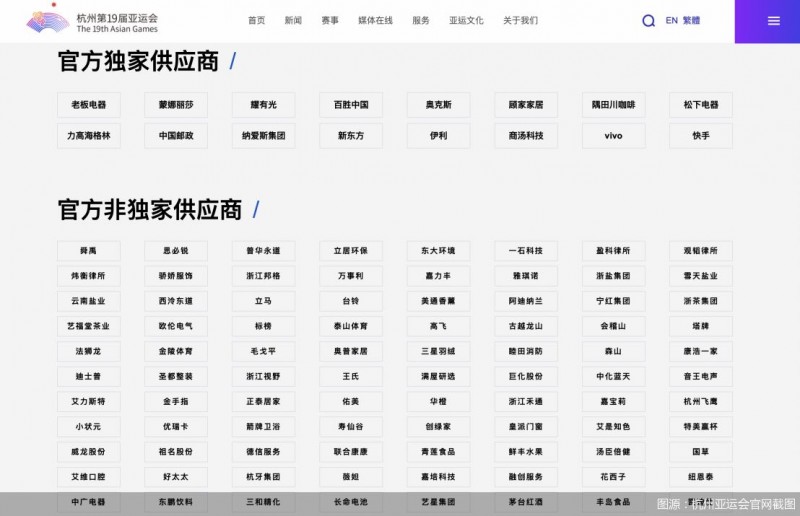The height and width of the screenshot is (516, 800).
Task: Click the 隅田川咖啡 supplier tile
Action: pos(613,105)
